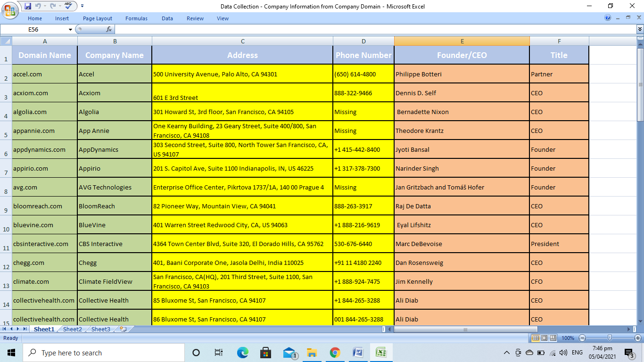This screenshot has width=644, height=362.
Task: Open the Data ribbon tab
Action: click(x=167, y=18)
